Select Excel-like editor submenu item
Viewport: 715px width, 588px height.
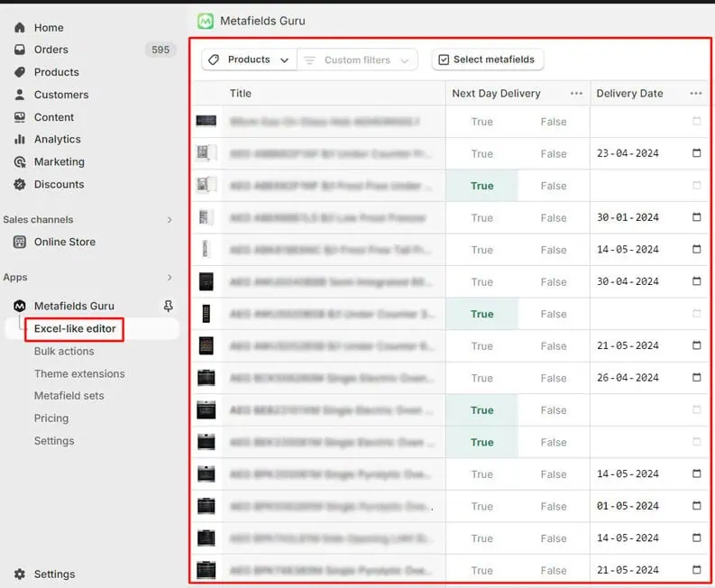pyautogui.click(x=75, y=328)
